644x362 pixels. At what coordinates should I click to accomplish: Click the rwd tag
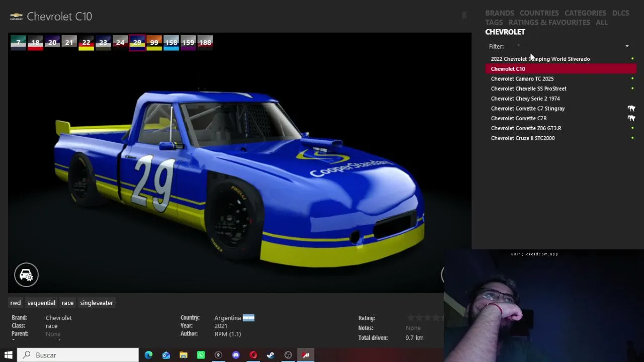(16, 303)
